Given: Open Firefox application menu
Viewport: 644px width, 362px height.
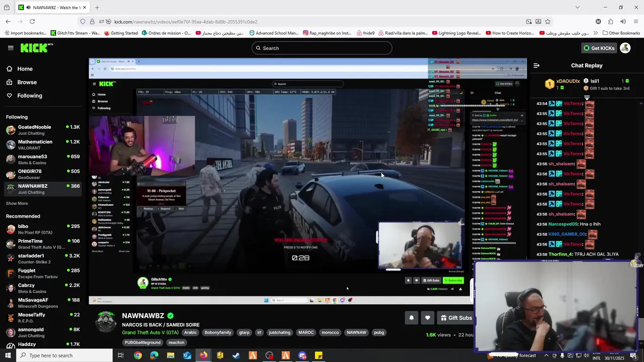Looking at the screenshot, I should pos(636,22).
